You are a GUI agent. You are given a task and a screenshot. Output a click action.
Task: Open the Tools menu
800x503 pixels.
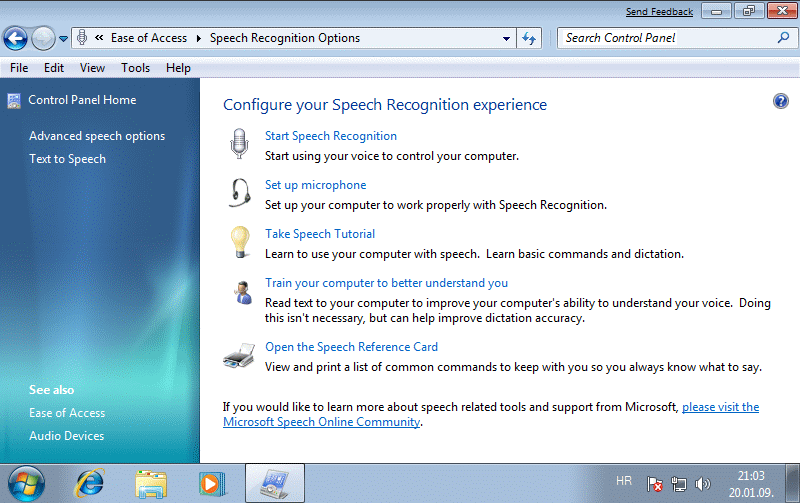[135, 68]
